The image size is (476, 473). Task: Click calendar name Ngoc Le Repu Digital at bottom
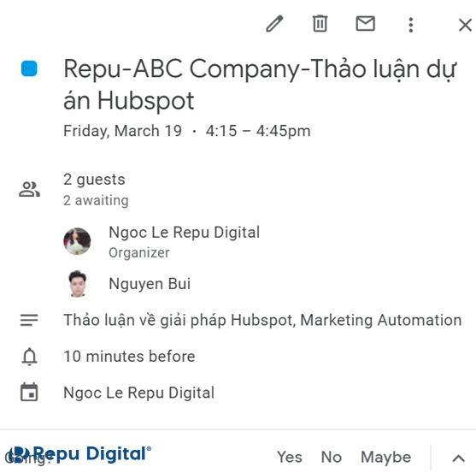(x=139, y=393)
